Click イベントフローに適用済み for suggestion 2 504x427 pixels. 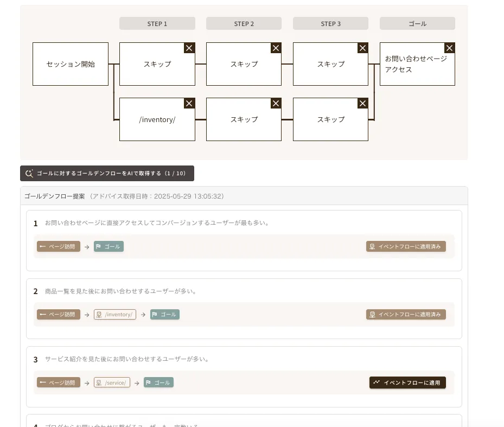tap(406, 315)
